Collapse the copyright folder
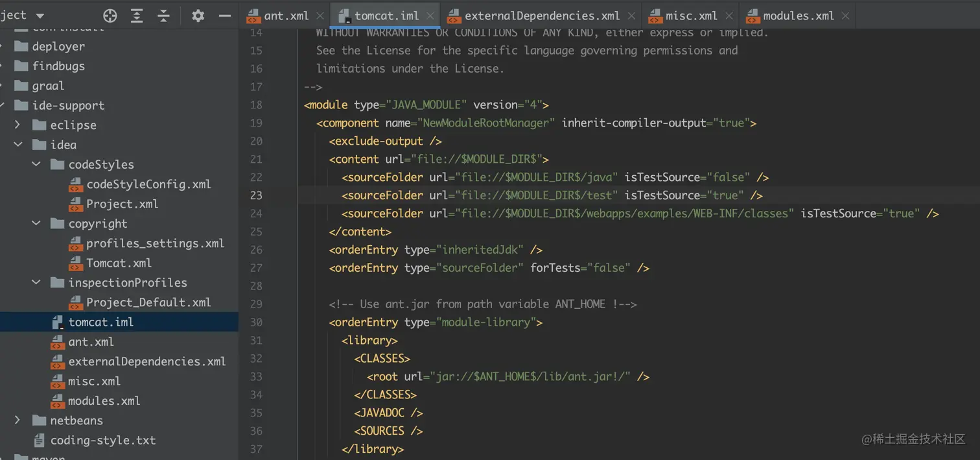Viewport: 980px width, 460px height. click(x=36, y=223)
